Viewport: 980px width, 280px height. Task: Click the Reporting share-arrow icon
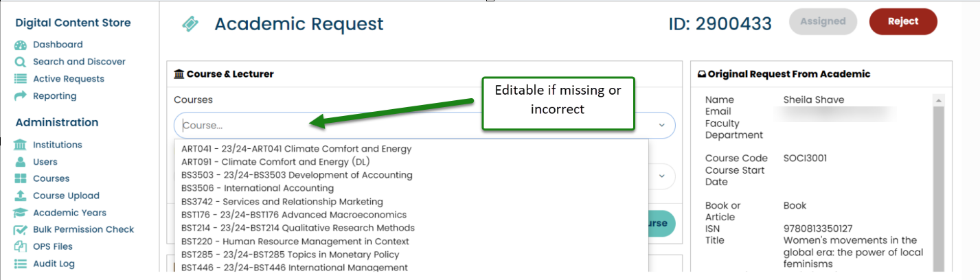[20, 96]
